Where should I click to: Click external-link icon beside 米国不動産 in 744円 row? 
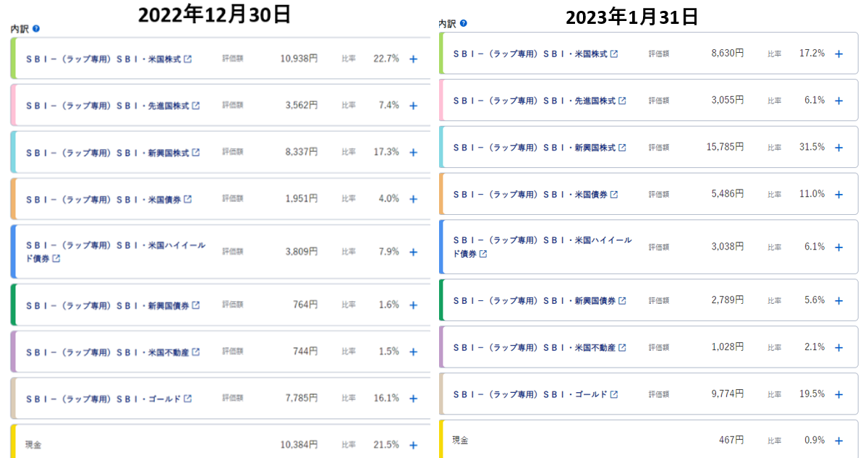[196, 352]
